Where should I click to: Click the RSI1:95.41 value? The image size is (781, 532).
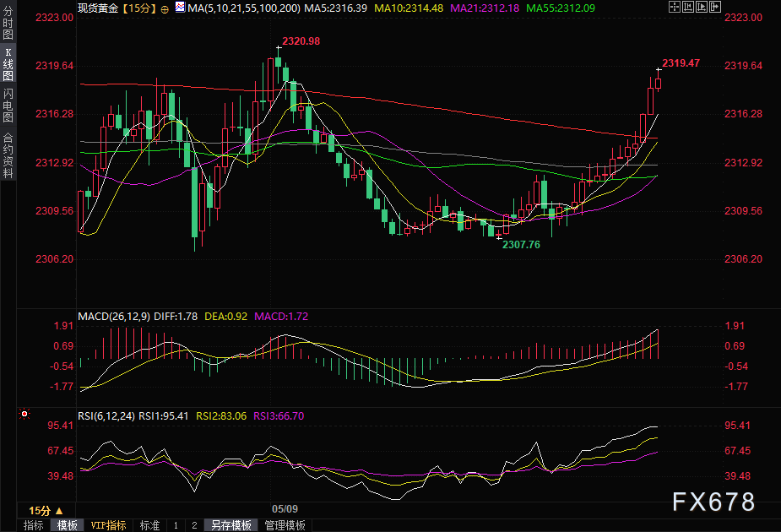(163, 416)
